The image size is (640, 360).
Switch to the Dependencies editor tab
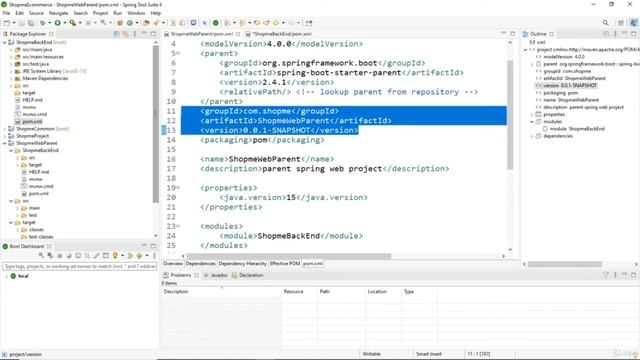[200, 264]
